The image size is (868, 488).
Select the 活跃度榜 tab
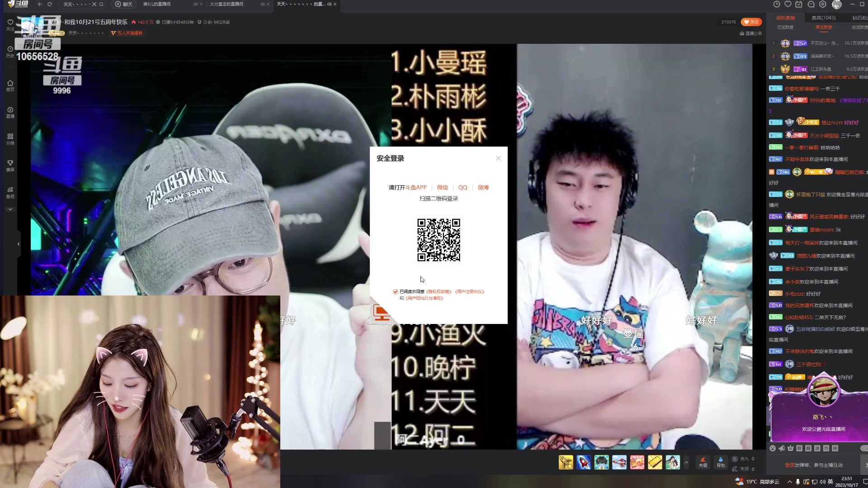click(x=785, y=18)
